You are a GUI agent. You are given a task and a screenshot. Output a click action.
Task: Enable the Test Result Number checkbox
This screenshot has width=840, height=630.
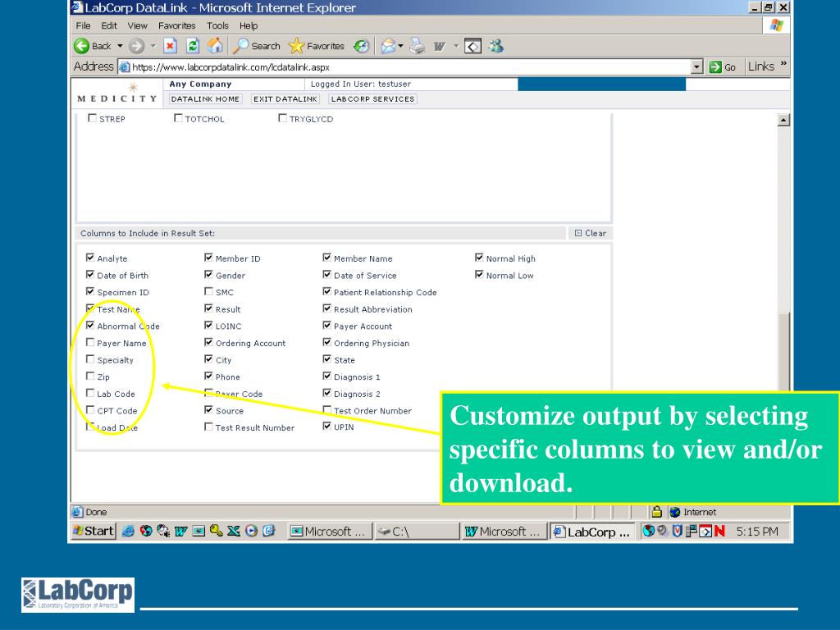tap(208, 427)
